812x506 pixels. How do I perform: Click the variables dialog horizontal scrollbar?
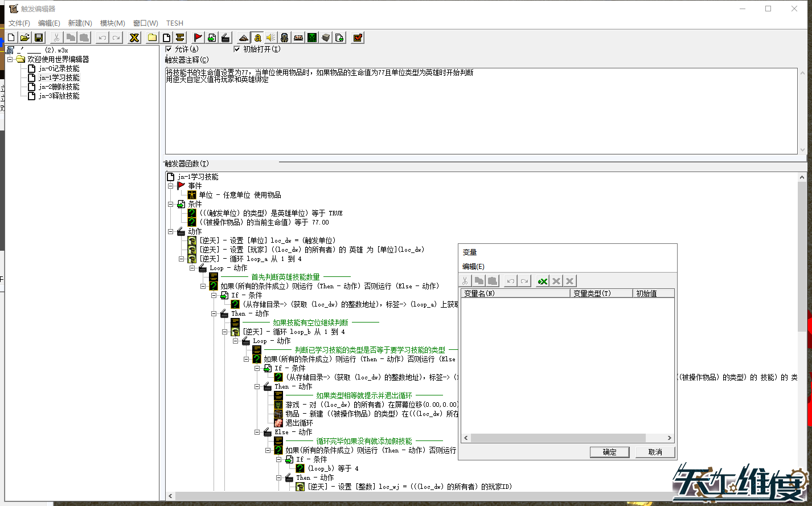tap(558, 438)
